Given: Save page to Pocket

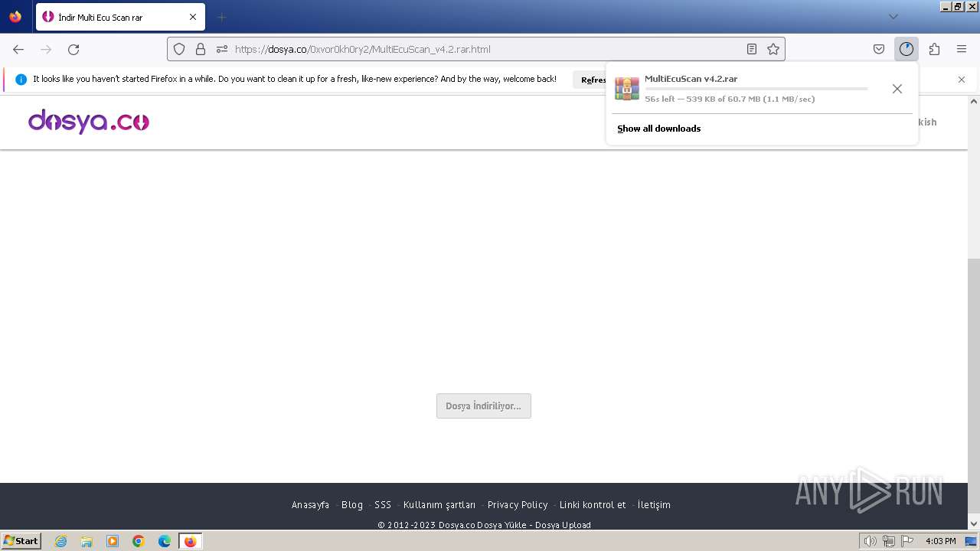Looking at the screenshot, I should (x=879, y=49).
